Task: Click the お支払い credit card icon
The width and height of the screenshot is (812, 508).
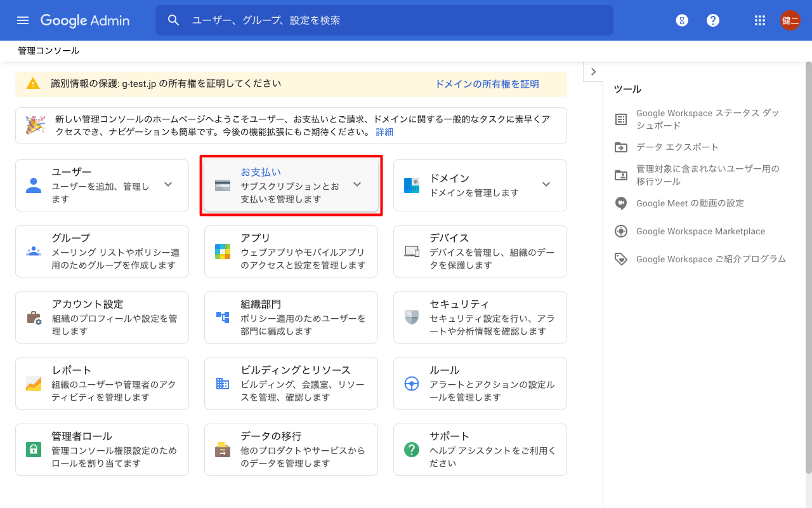Action: pos(223,185)
